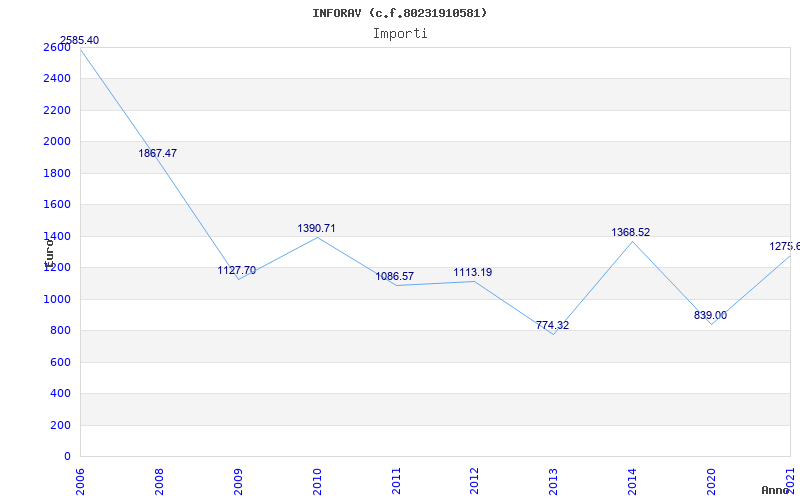
Task: Click the y-axis value 1800
Action: 57,173
